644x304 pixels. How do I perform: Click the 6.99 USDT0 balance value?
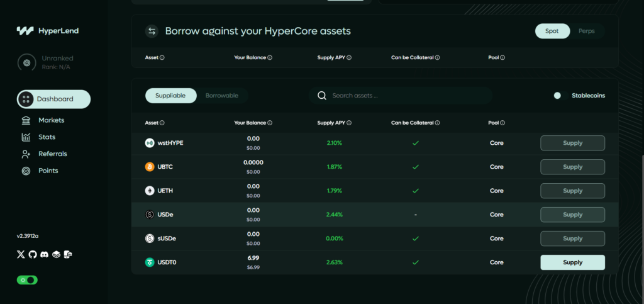[253, 258]
